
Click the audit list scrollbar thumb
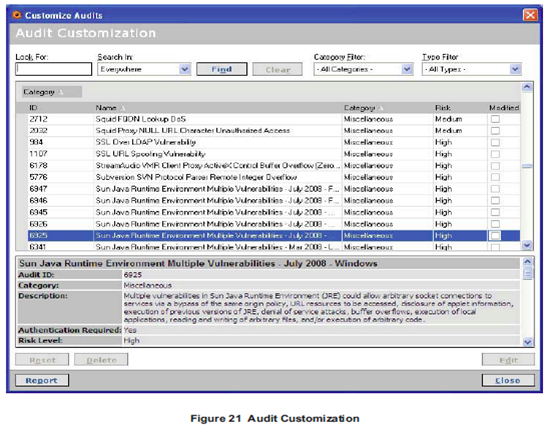[x=527, y=166]
